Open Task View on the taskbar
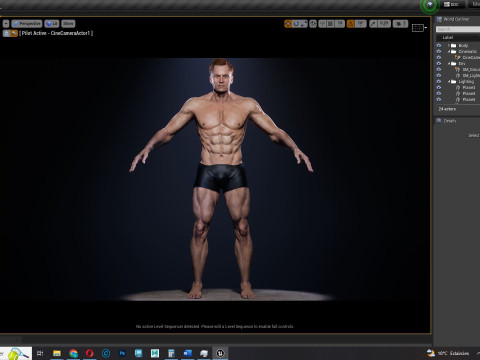This screenshot has width=480, height=360. click(40, 353)
